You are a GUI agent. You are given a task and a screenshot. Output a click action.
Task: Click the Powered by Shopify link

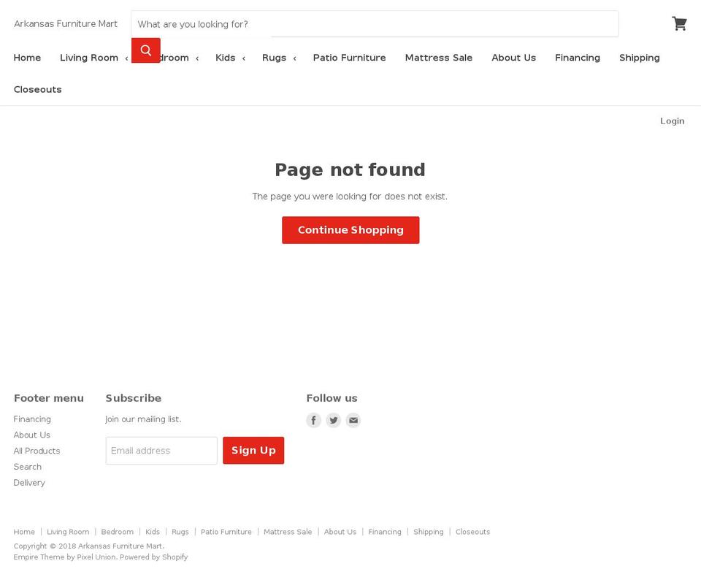tap(154, 557)
